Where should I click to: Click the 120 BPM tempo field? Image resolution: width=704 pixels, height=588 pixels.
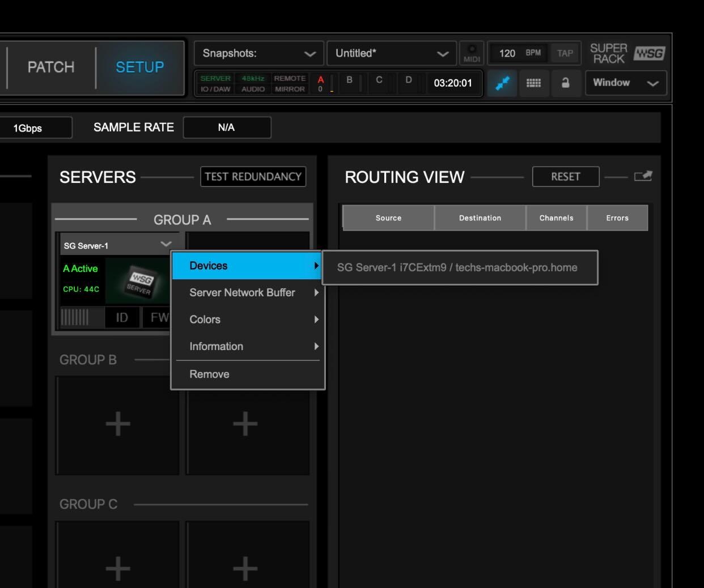click(518, 53)
